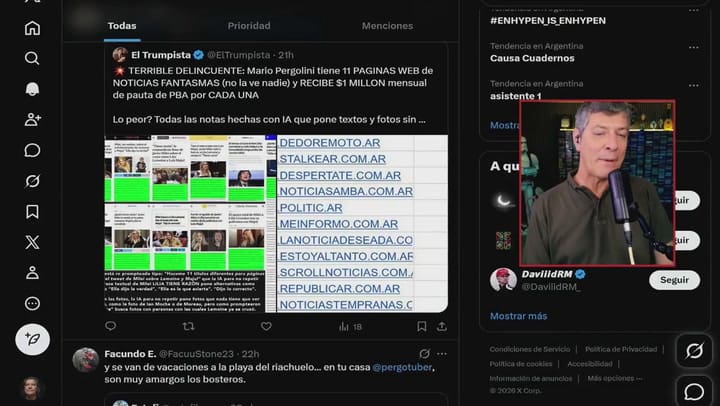Open options for Causa Cuadernos trend

693,47
